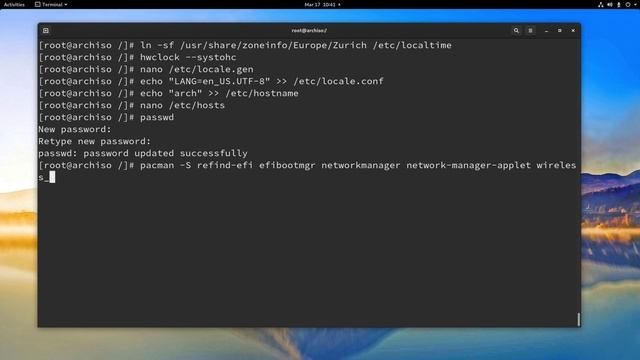Click the text "Retype new password:"

(x=95, y=141)
